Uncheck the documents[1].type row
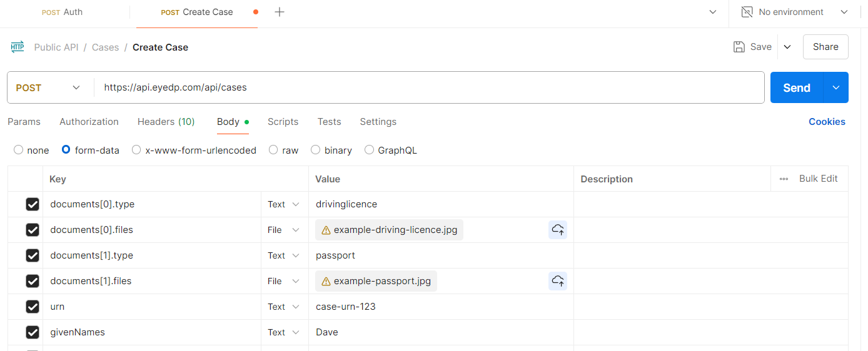This screenshot has width=868, height=351. coord(33,255)
